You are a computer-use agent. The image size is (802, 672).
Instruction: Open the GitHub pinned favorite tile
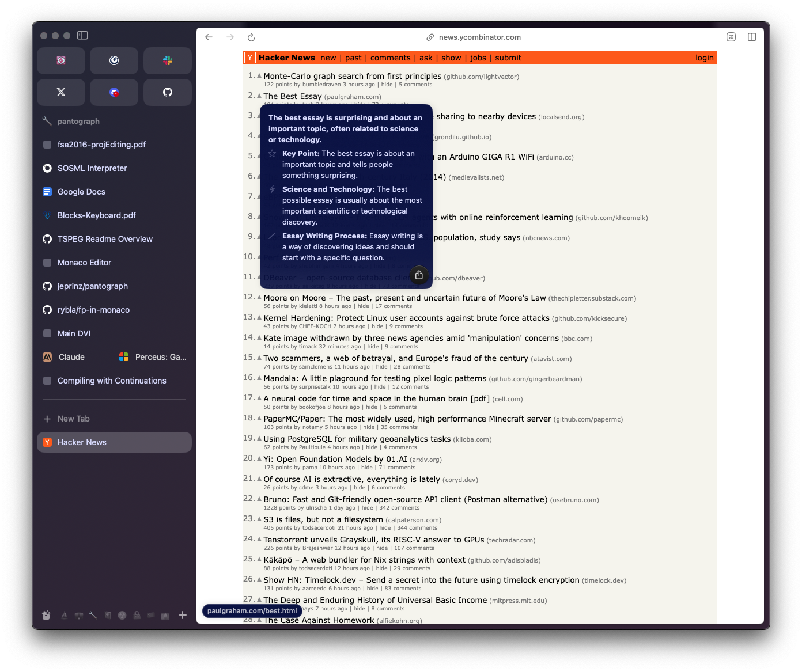(168, 92)
